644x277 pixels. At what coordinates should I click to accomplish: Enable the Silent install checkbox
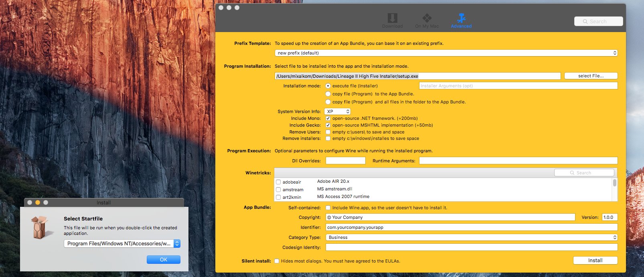277,261
